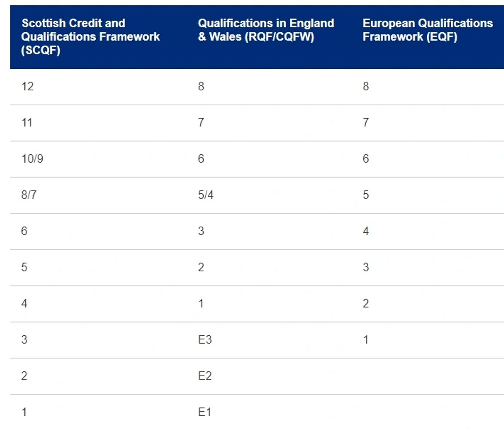This screenshot has height=430, width=504.
Task: Click the Scottish Credit and Qualifications Framework header
Action: pyautogui.click(x=90, y=37)
